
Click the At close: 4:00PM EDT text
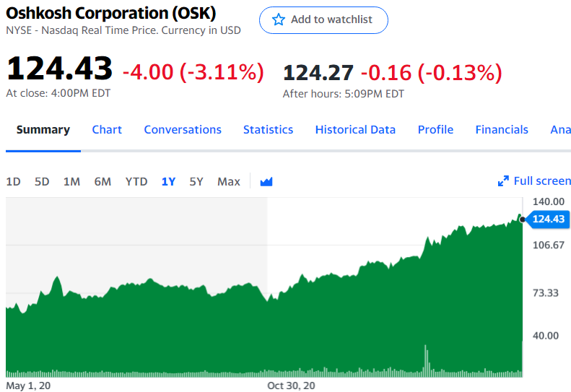coord(58,93)
